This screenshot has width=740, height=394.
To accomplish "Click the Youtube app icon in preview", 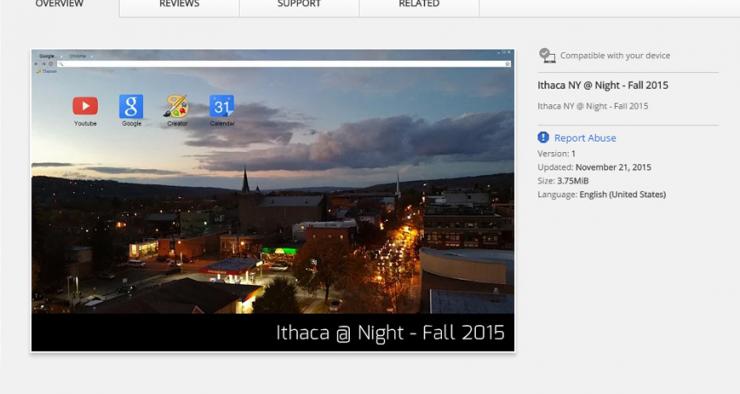I will [85, 106].
